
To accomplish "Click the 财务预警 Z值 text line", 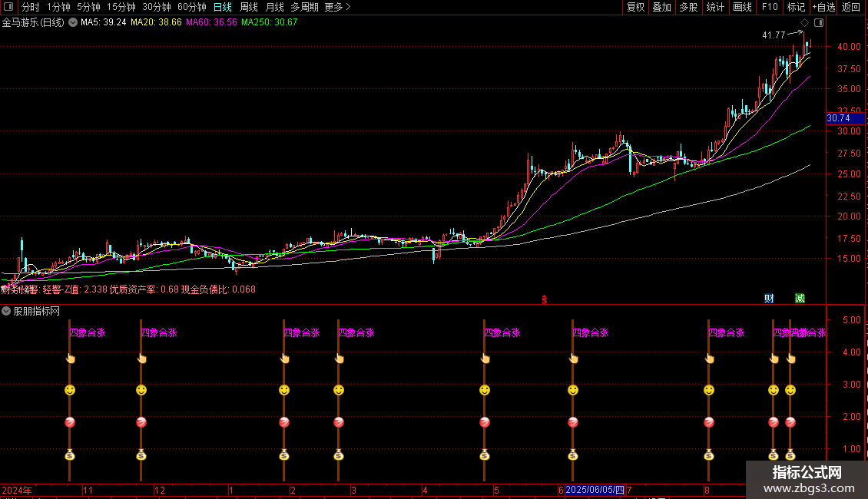I will pyautogui.click(x=128, y=289).
